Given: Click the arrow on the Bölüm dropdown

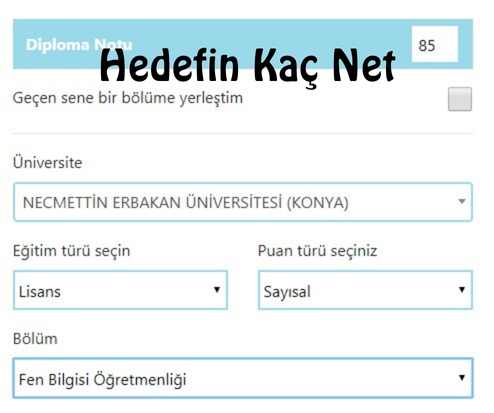Looking at the screenshot, I should pyautogui.click(x=462, y=377).
